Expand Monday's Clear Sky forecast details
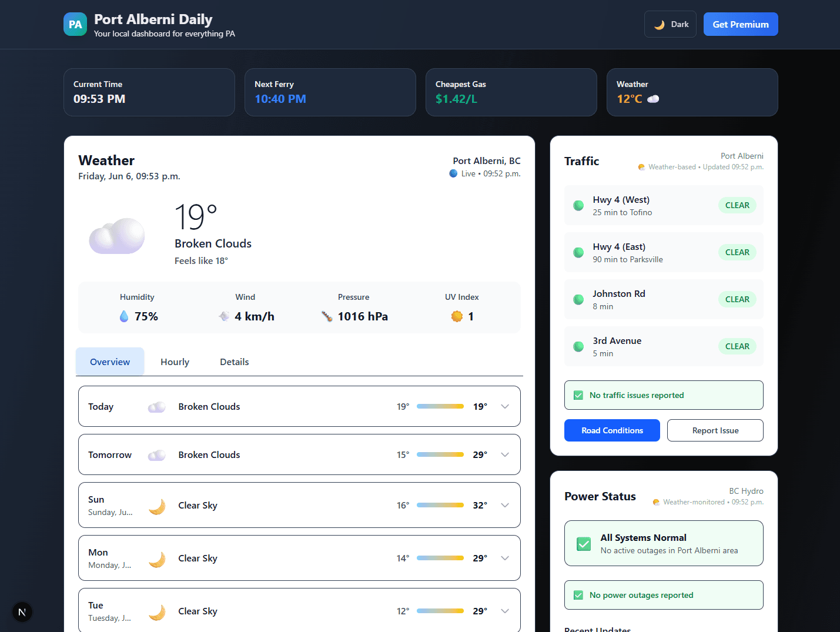 pyautogui.click(x=504, y=558)
